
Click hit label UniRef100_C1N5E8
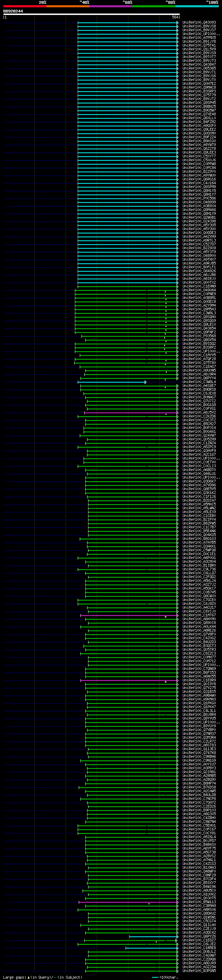(x=199, y=948)
